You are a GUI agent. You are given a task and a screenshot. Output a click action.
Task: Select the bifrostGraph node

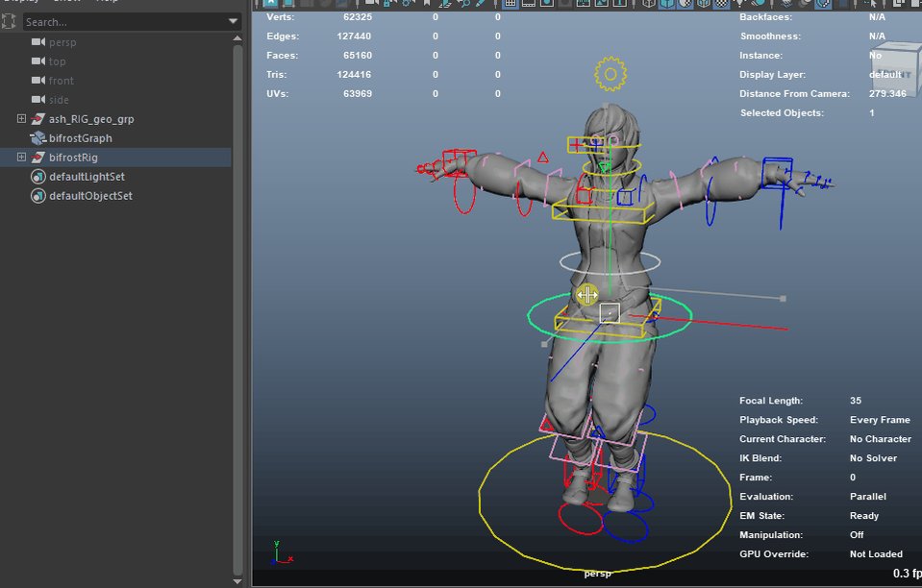81,138
